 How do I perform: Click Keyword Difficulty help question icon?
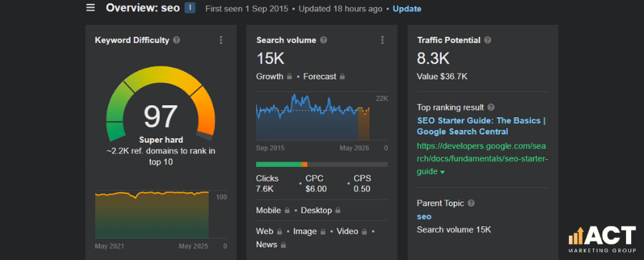click(x=177, y=40)
